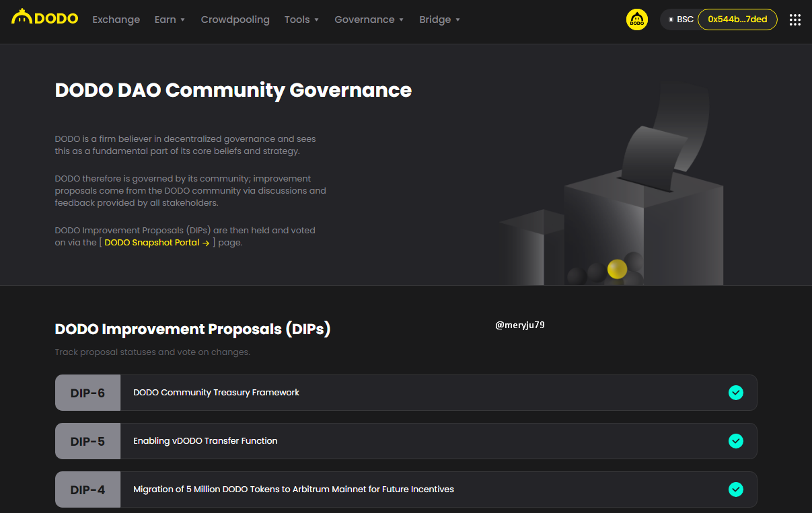Click the green checkmark on DIP-6 row
Image resolution: width=812 pixels, height=513 pixels.
736,393
